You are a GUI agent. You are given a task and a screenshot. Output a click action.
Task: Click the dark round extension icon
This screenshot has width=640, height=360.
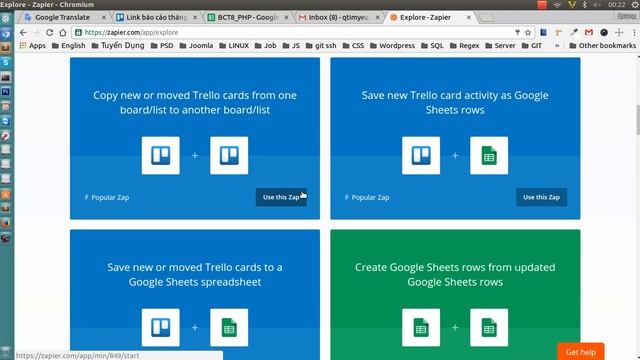coord(604,32)
